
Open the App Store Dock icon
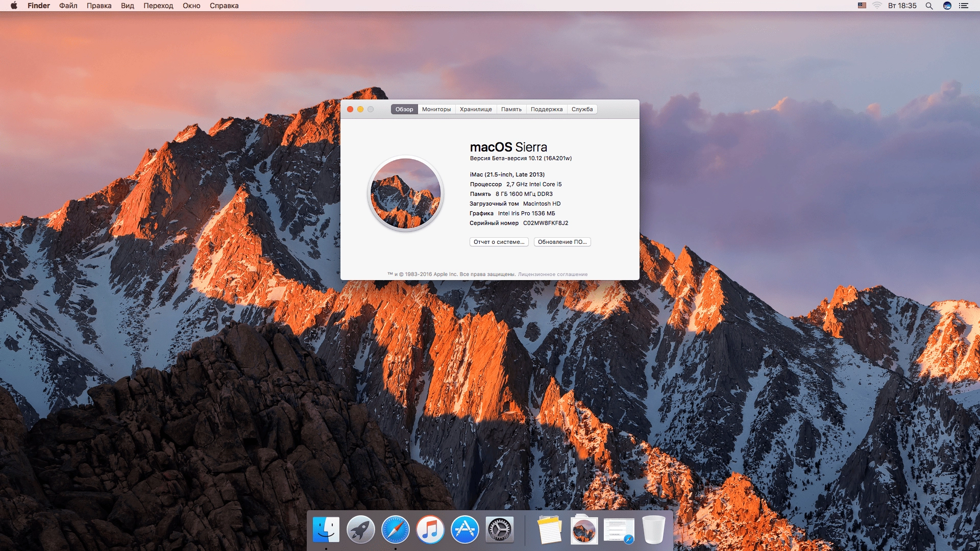[464, 530]
